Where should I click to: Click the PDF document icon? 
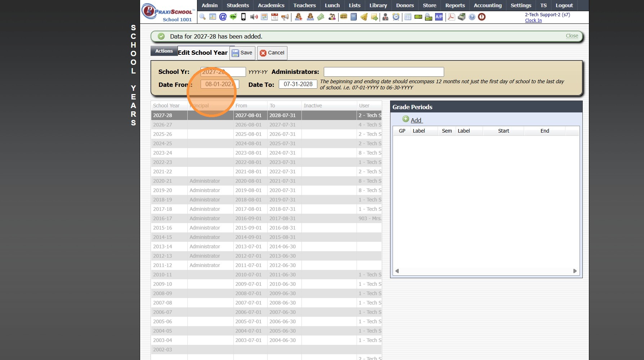click(x=451, y=17)
